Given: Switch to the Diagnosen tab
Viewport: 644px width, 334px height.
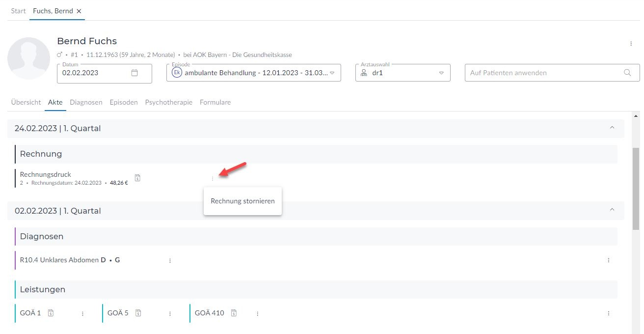Looking at the screenshot, I should (x=86, y=102).
